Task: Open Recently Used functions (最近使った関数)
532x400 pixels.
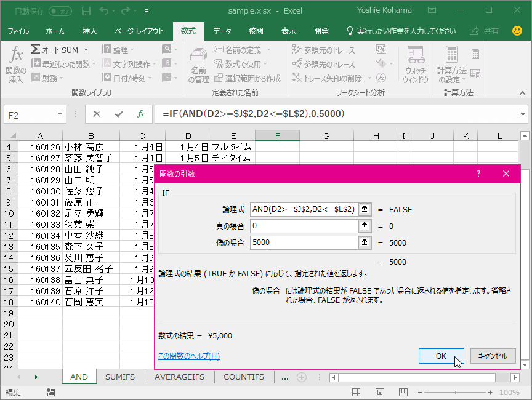Action: pos(63,64)
